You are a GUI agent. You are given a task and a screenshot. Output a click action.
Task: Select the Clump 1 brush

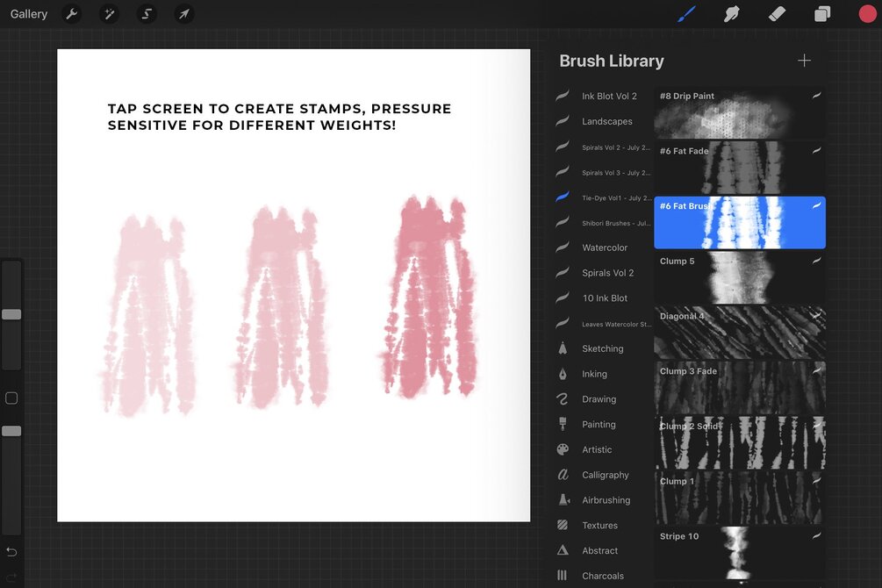click(740, 498)
